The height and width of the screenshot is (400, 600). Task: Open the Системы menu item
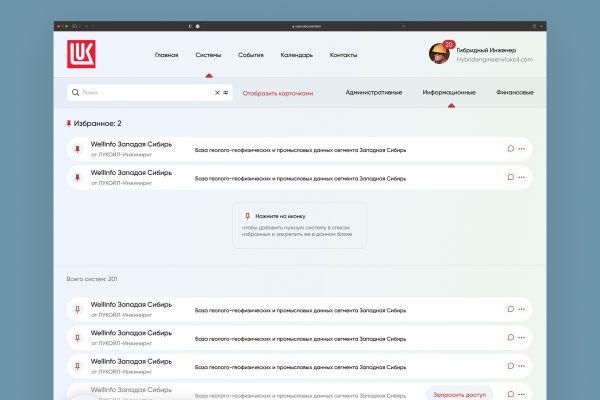208,55
